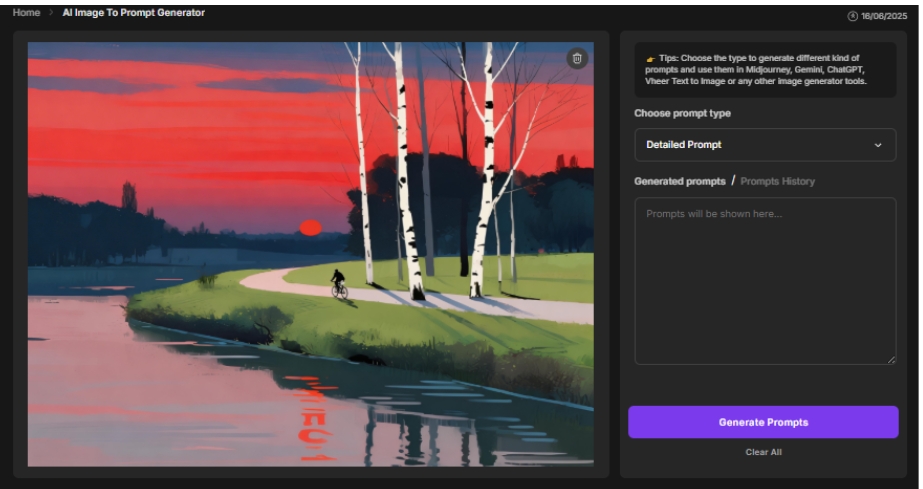Screen dimensions: 923x489
Task: Click the breadcrumb separator arrow after Home
Action: point(49,13)
